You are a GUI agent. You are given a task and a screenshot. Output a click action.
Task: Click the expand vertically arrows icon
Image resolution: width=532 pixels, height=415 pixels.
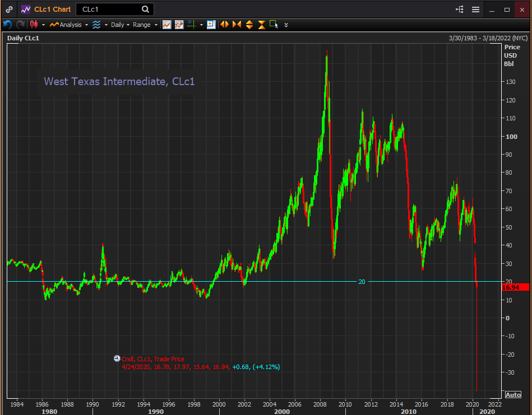tap(249, 25)
